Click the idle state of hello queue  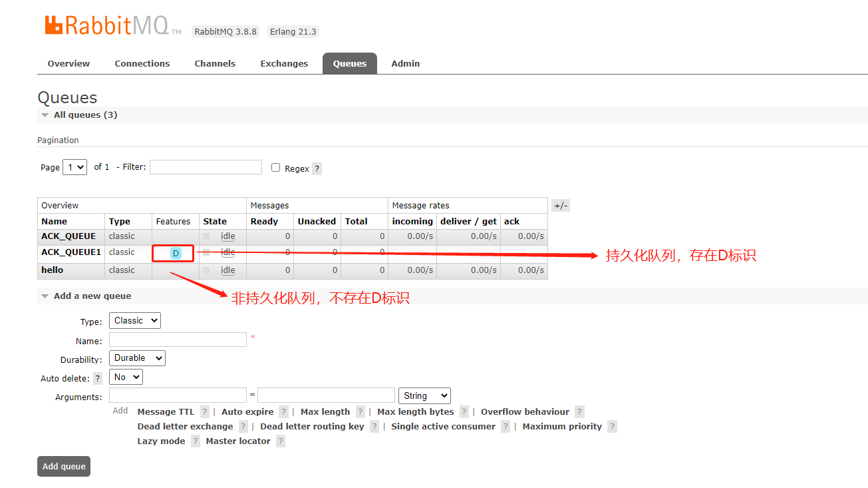click(227, 270)
